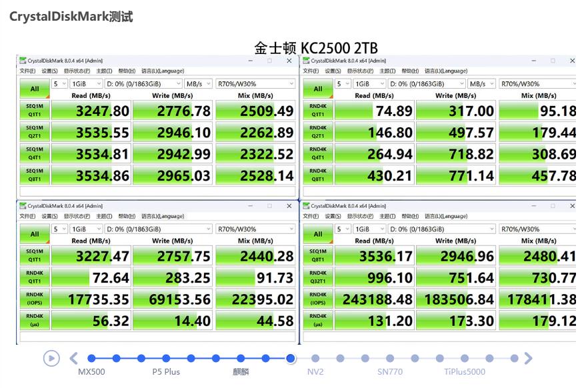This screenshot has height=388, width=588.
Task: Run the All test in top-left CrystalDiskMark window
Action: 34,87
